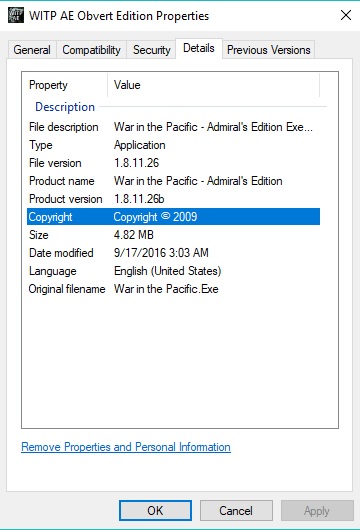Click the War in the Pacific.Exe value

(166, 289)
